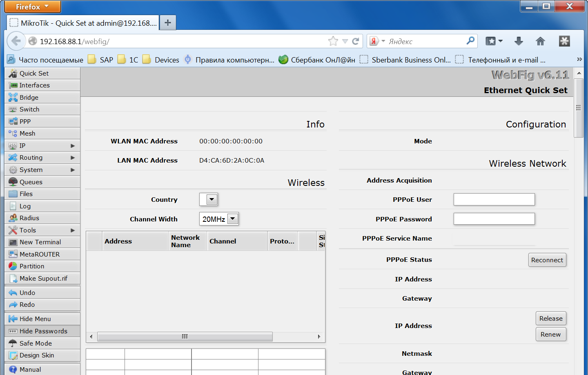Click the downloads arrow icon
This screenshot has width=588, height=375.
519,41
